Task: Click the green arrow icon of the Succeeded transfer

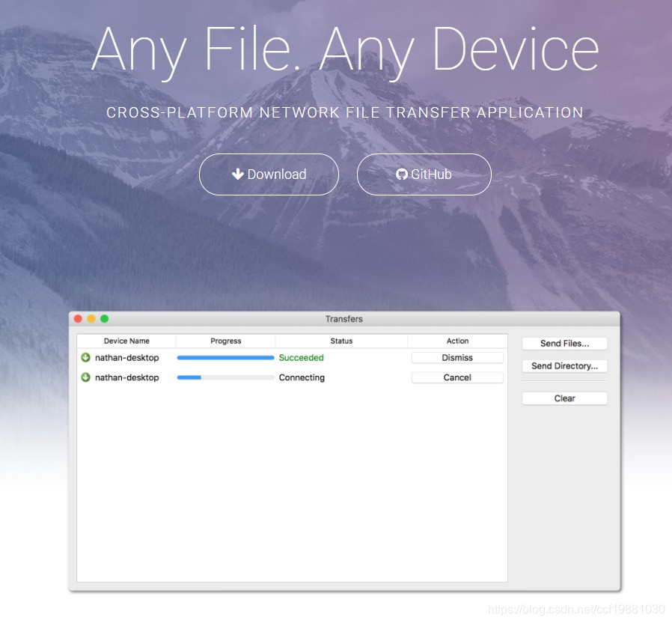Action: tap(86, 357)
